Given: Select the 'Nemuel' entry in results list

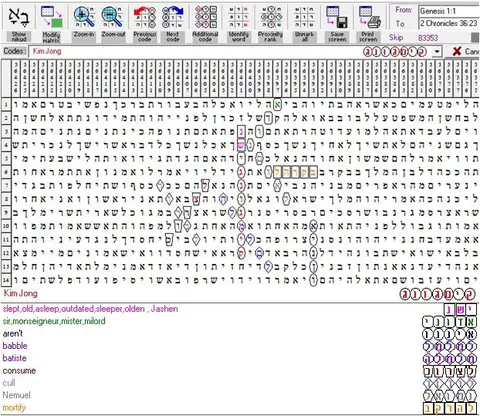Looking at the screenshot, I should [x=16, y=395].
